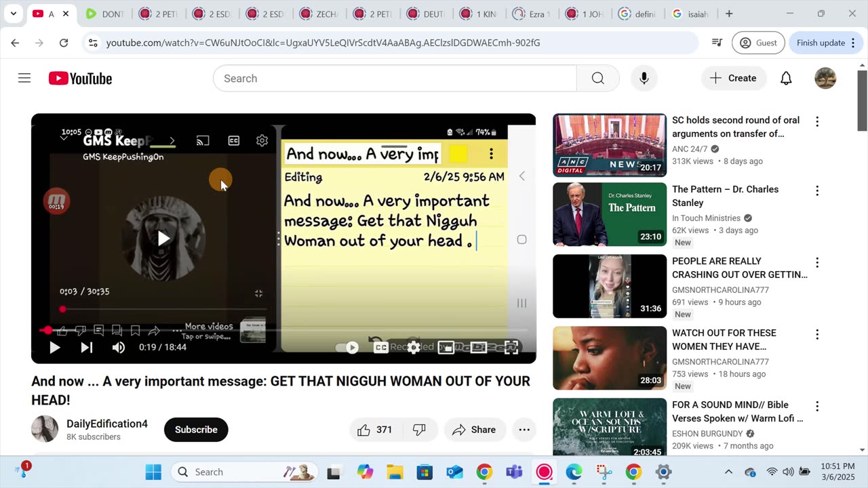Toggle the autoplay switch in the player
868x488 pixels.
coord(347,348)
